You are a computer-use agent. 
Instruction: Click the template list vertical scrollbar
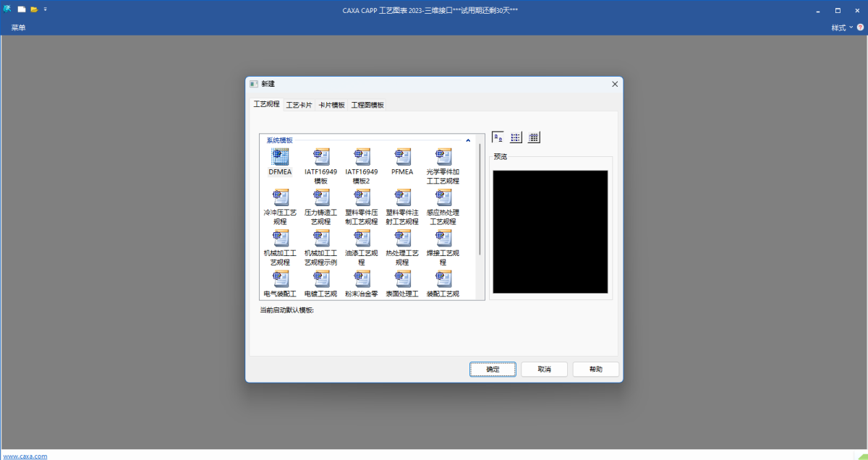[478, 195]
